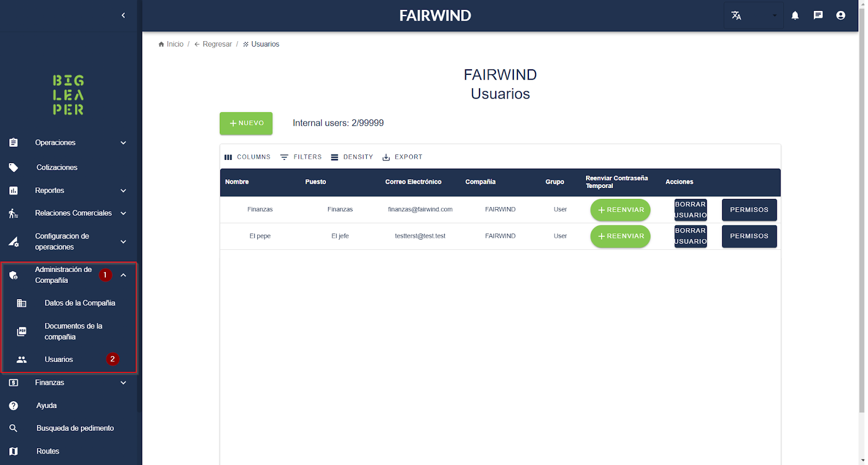
Task: Open the COLUMNS table option
Action: tap(247, 157)
